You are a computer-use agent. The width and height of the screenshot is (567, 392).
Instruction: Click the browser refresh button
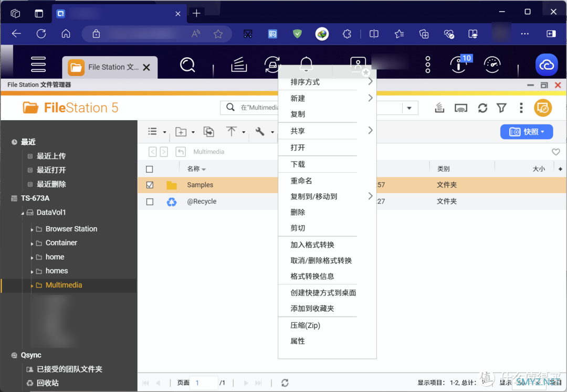[x=41, y=34]
